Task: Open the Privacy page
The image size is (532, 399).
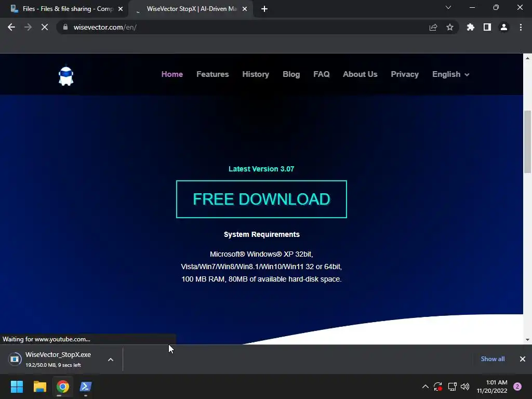Action: pos(405,74)
